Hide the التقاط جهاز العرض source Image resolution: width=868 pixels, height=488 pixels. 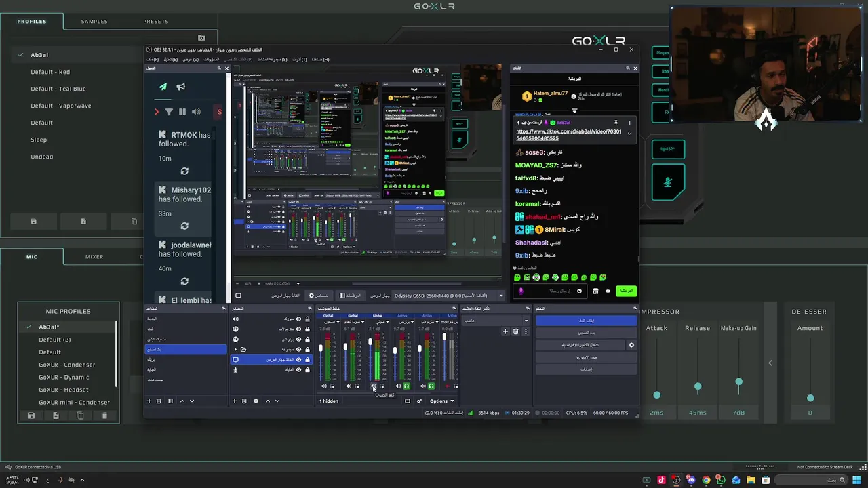click(298, 359)
